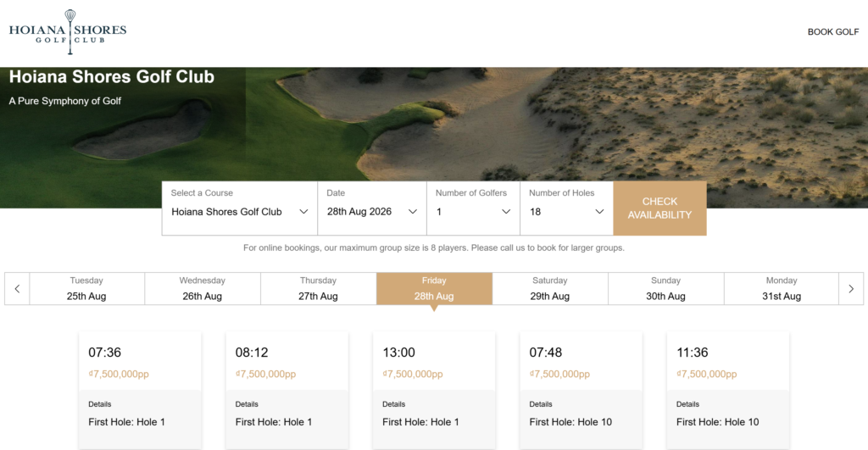The image size is (868, 450).
Task: Click the maximum group size notice text
Action: 434,248
